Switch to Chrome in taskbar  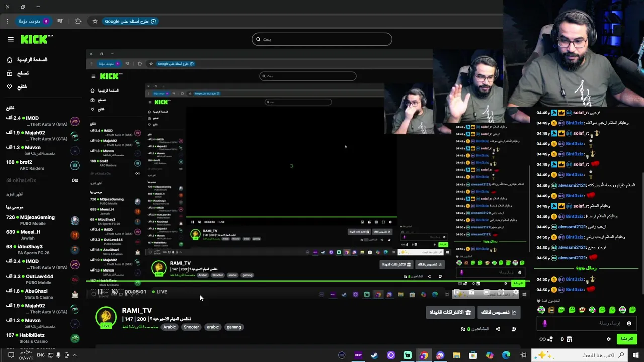point(424,355)
